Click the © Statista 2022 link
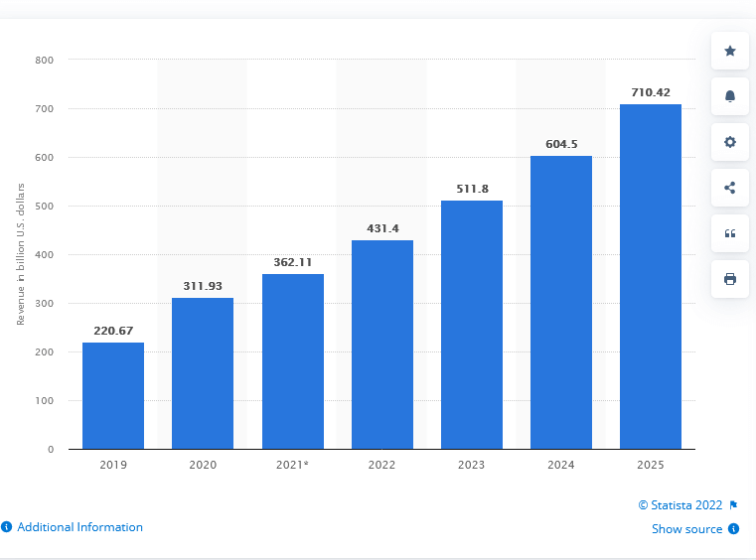 coord(680,505)
